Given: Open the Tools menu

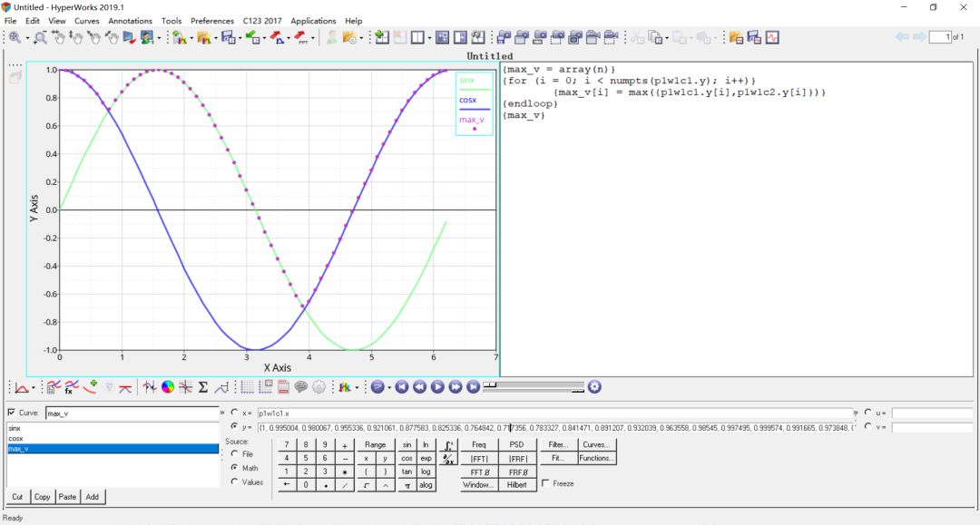Looking at the screenshot, I should [x=171, y=21].
